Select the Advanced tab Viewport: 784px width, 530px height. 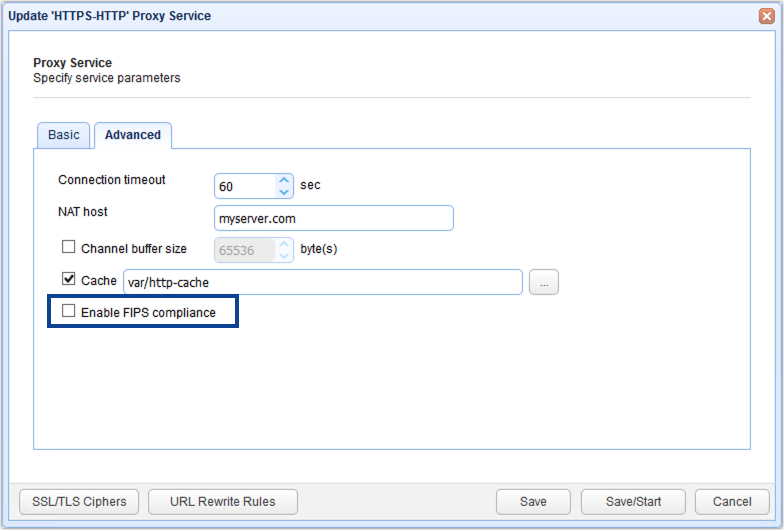(x=133, y=135)
